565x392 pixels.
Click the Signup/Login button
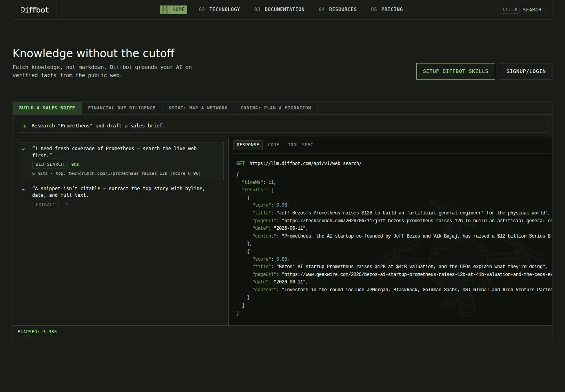click(x=526, y=71)
